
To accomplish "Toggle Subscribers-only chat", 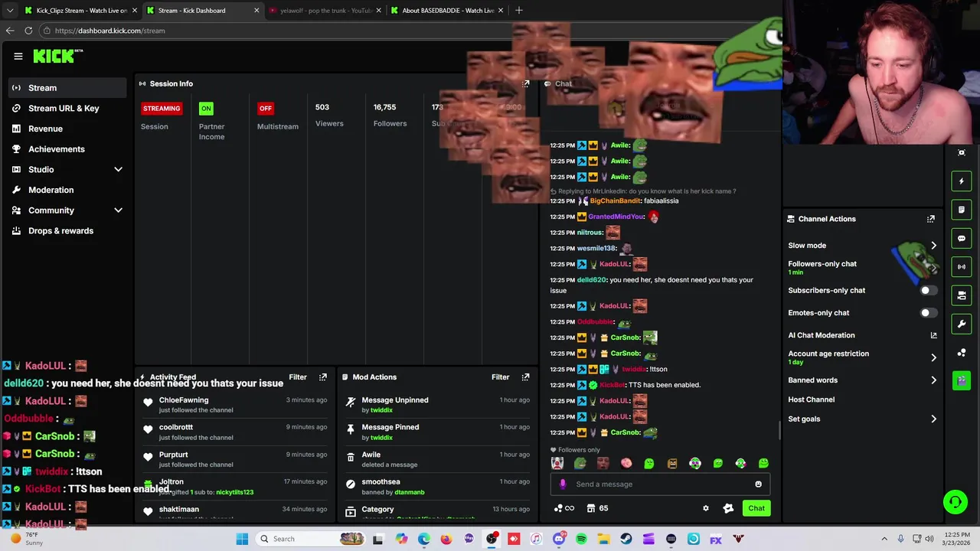I will coord(928,291).
